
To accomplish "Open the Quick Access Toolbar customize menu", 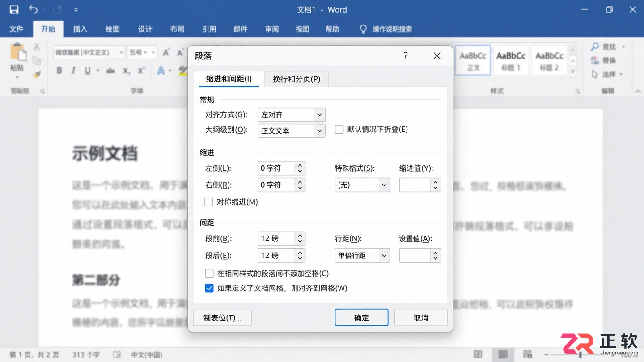I will pyautogui.click(x=76, y=9).
